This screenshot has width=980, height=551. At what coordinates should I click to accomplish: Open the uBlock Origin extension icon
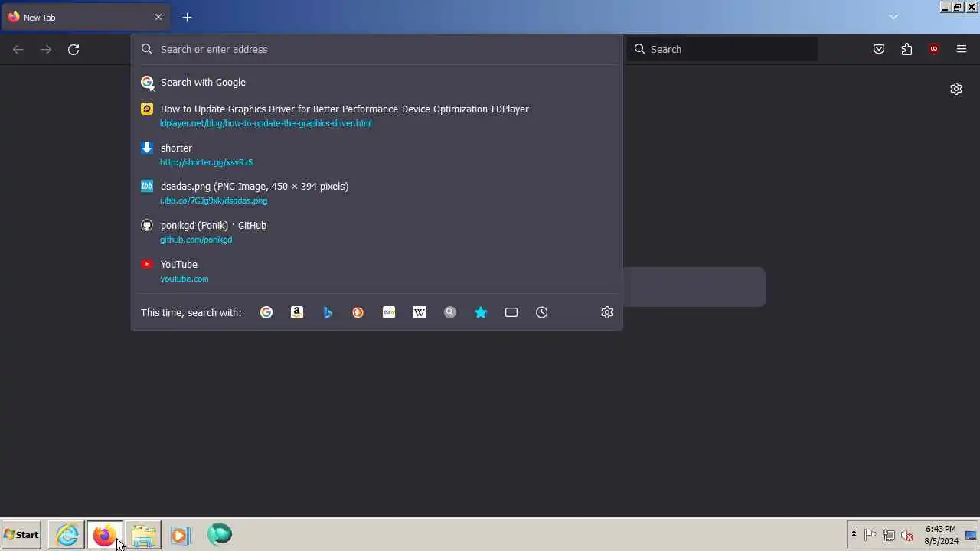934,49
